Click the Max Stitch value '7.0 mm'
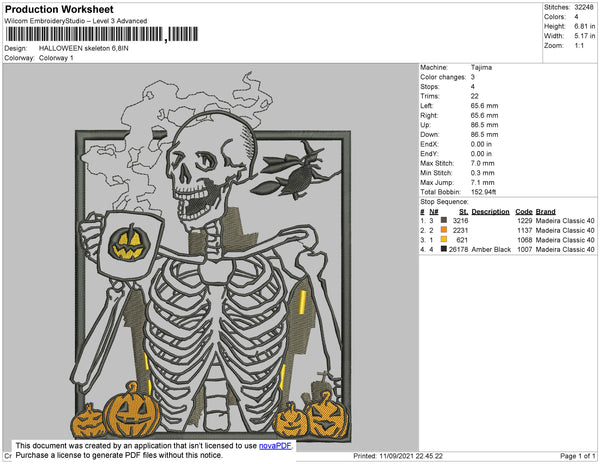Image resolution: width=600 pixels, height=464 pixels. (x=483, y=163)
